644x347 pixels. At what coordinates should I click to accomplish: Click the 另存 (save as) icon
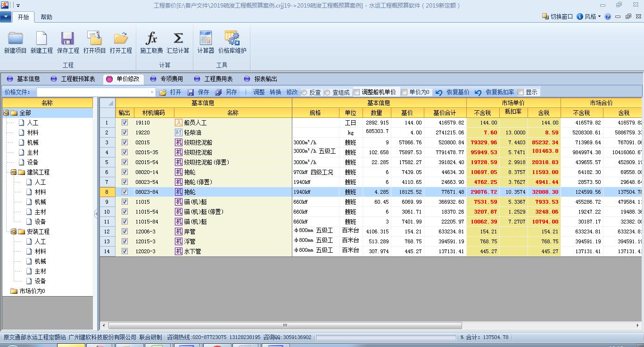click(218, 92)
